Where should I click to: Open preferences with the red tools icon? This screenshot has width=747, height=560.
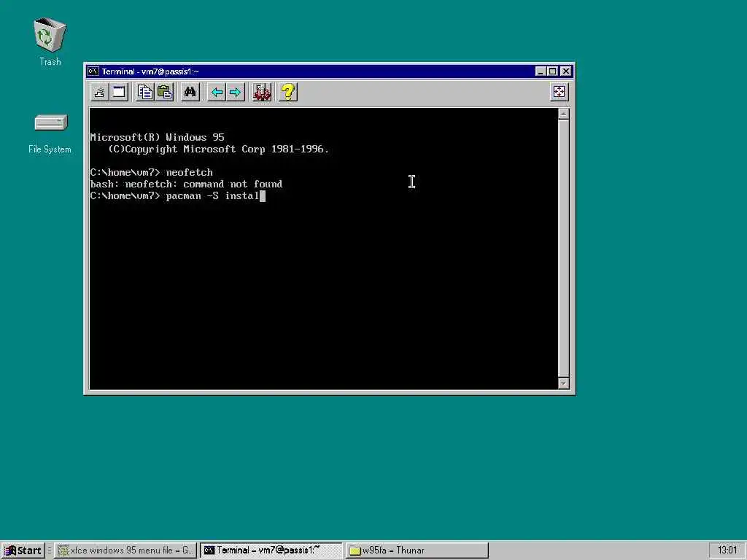[262, 92]
